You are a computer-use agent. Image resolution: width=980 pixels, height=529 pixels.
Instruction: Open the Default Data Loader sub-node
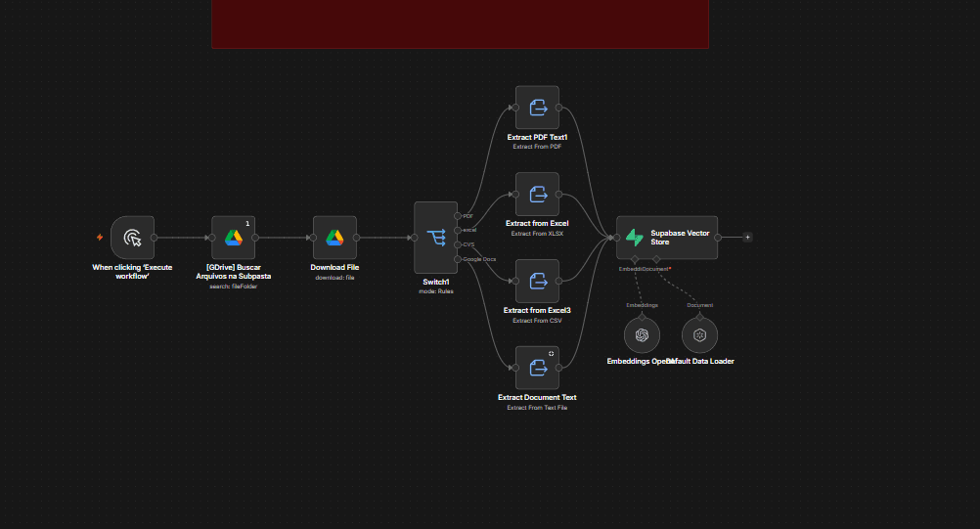(x=699, y=335)
